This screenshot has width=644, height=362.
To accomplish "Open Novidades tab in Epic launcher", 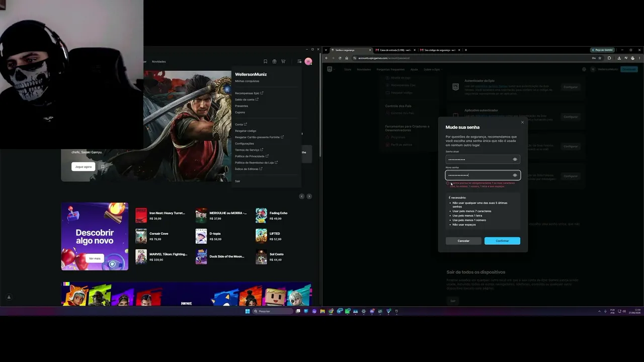I will pos(159,61).
